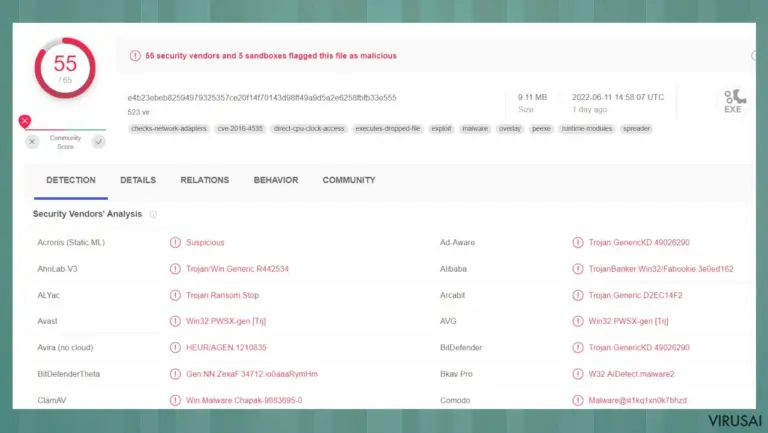The width and height of the screenshot is (768, 433).
Task: Click the file name 523.vir
Action: point(139,112)
